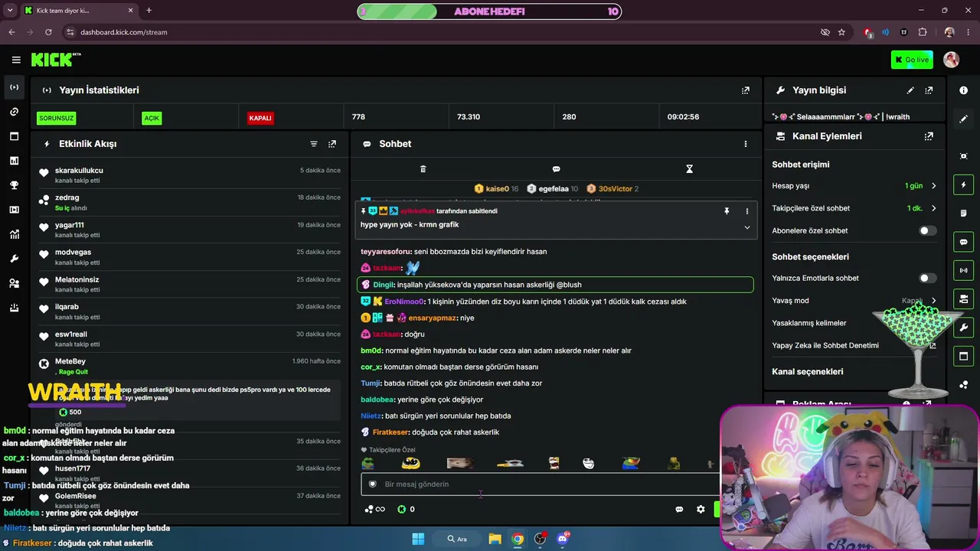The image size is (980, 551).
Task: Click the message input field
Action: click(540, 484)
